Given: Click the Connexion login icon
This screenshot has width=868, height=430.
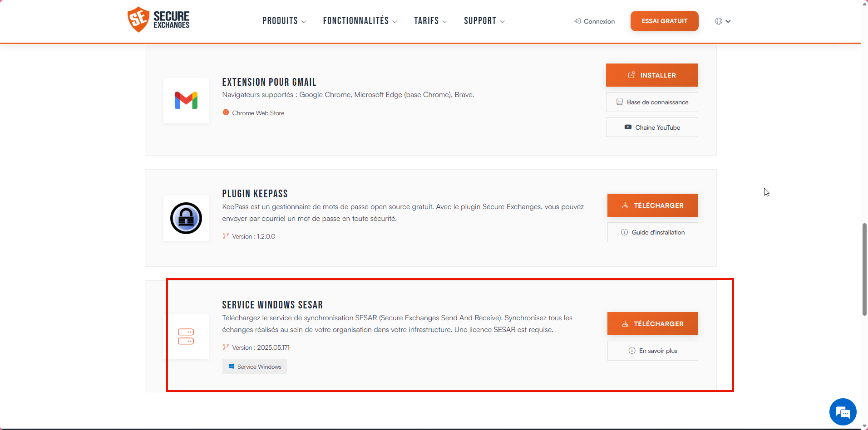Looking at the screenshot, I should pyautogui.click(x=577, y=21).
